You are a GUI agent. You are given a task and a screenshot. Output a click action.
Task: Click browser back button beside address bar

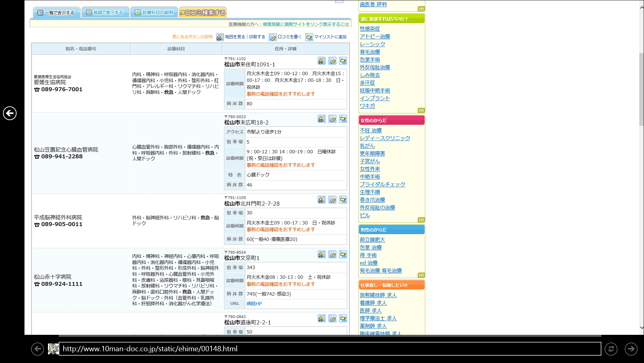pos(38,349)
